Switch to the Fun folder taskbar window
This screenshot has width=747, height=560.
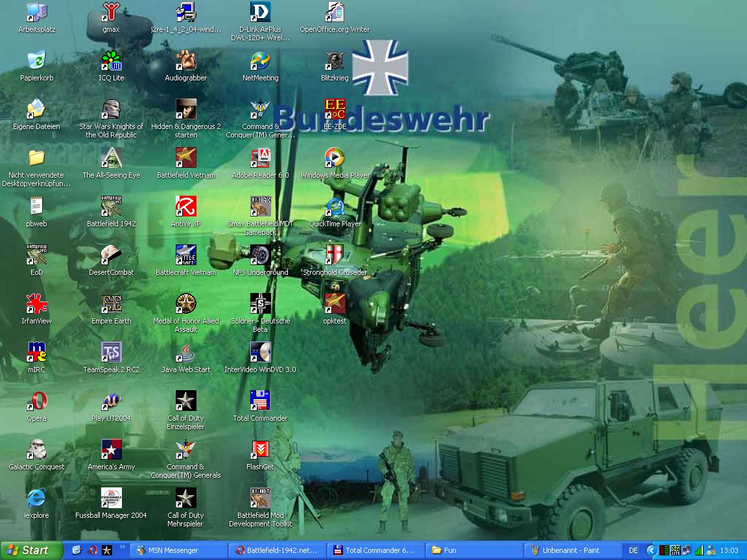(475, 550)
